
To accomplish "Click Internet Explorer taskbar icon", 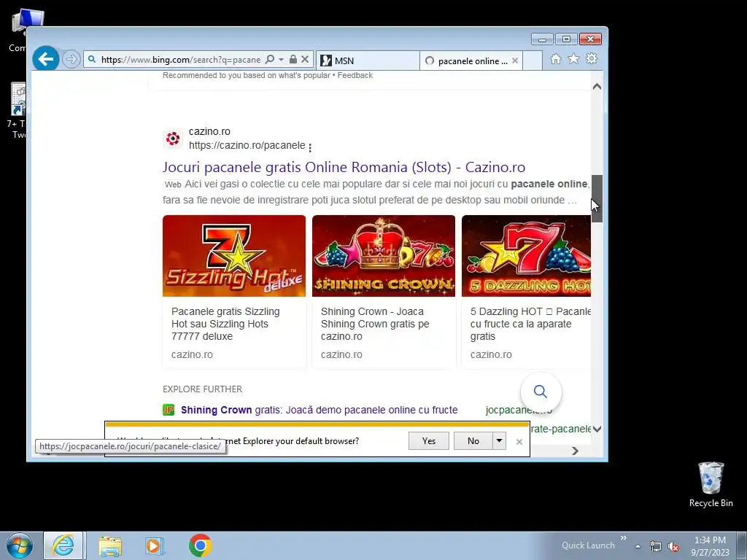I will [x=64, y=545].
